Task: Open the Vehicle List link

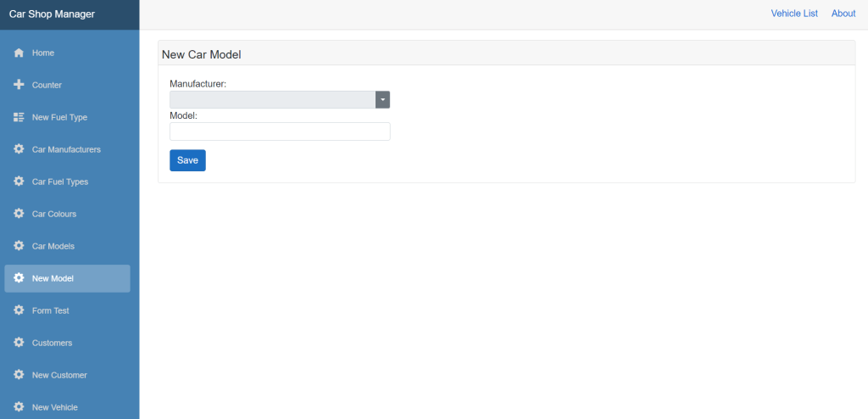Action: (x=794, y=14)
